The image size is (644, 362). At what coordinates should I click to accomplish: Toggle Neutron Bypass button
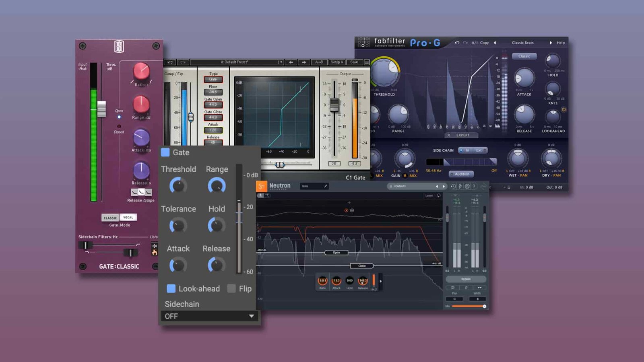click(466, 279)
